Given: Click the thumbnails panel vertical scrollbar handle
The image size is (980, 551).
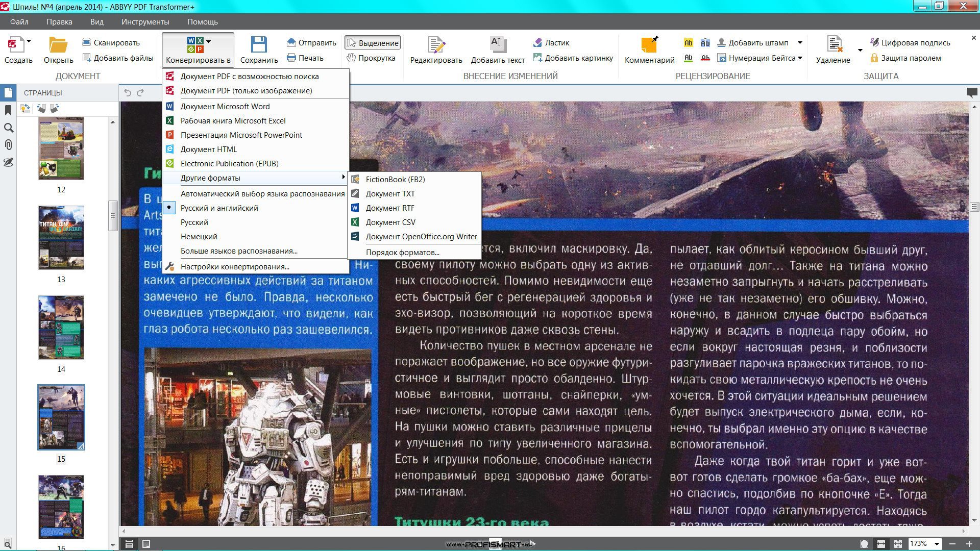Looking at the screenshot, I should tap(113, 216).
